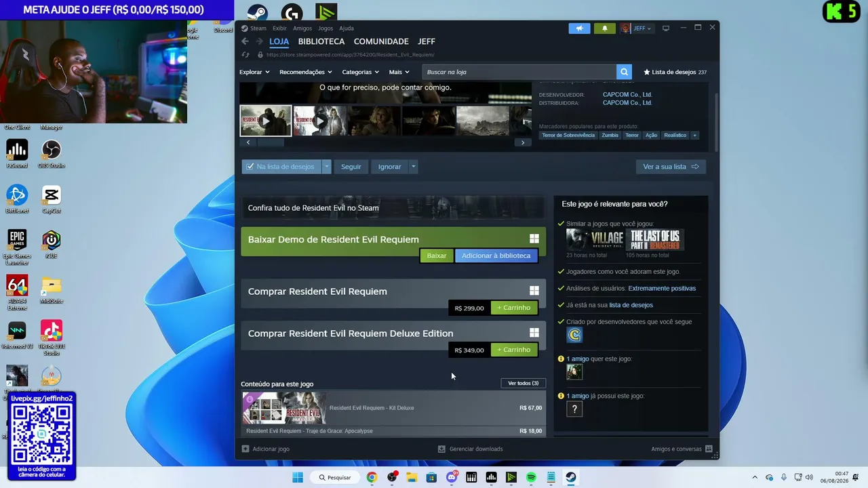This screenshot has width=868, height=488.
Task: Open TikTok LIVE Studio desktop icon
Action: coord(52,338)
